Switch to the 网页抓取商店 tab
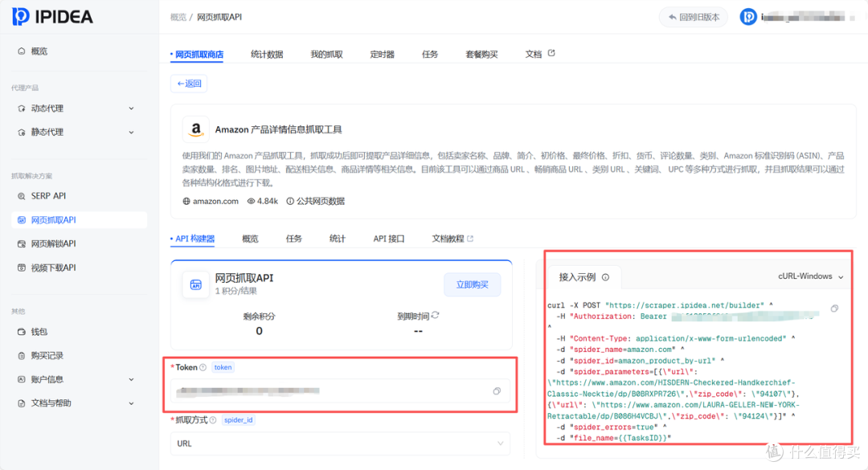This screenshot has width=868, height=470. coord(199,55)
